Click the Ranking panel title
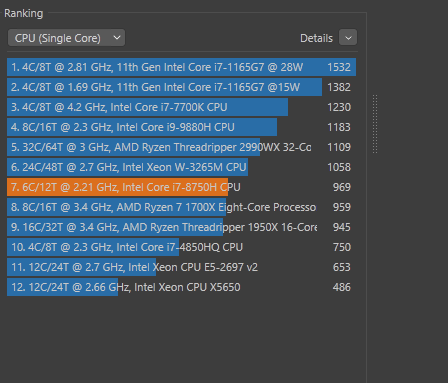Screen dimensions: 448x383 (24, 13)
